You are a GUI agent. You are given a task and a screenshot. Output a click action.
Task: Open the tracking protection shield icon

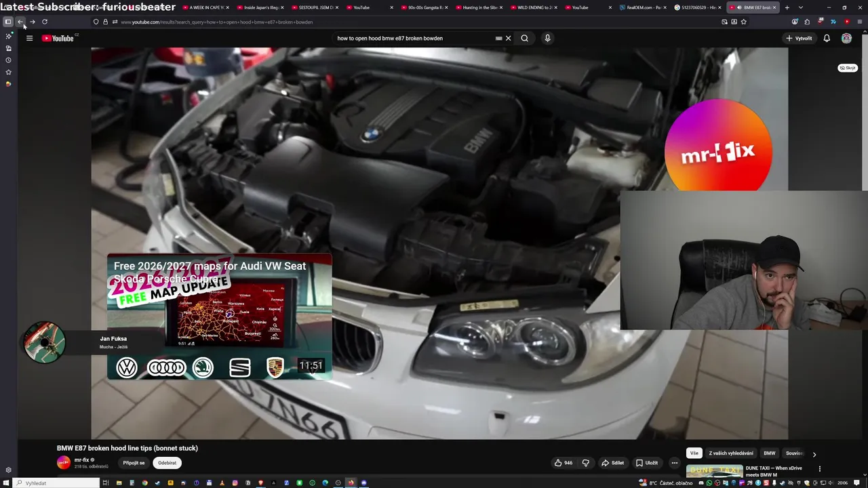pos(96,22)
